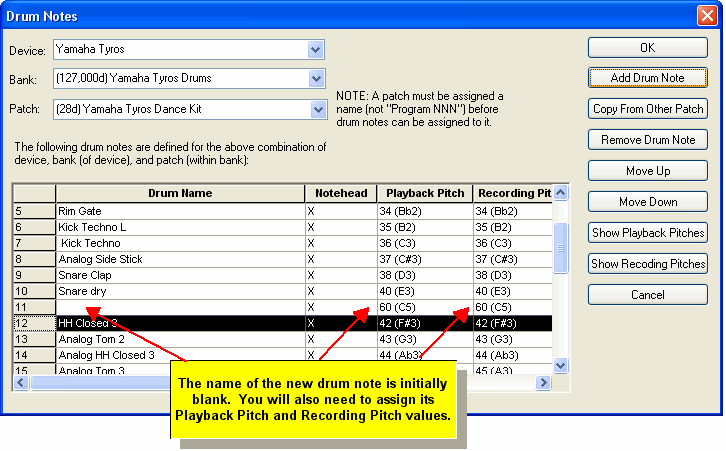The image size is (726, 451).
Task: Click the Move Up button
Action: pyautogui.click(x=647, y=171)
